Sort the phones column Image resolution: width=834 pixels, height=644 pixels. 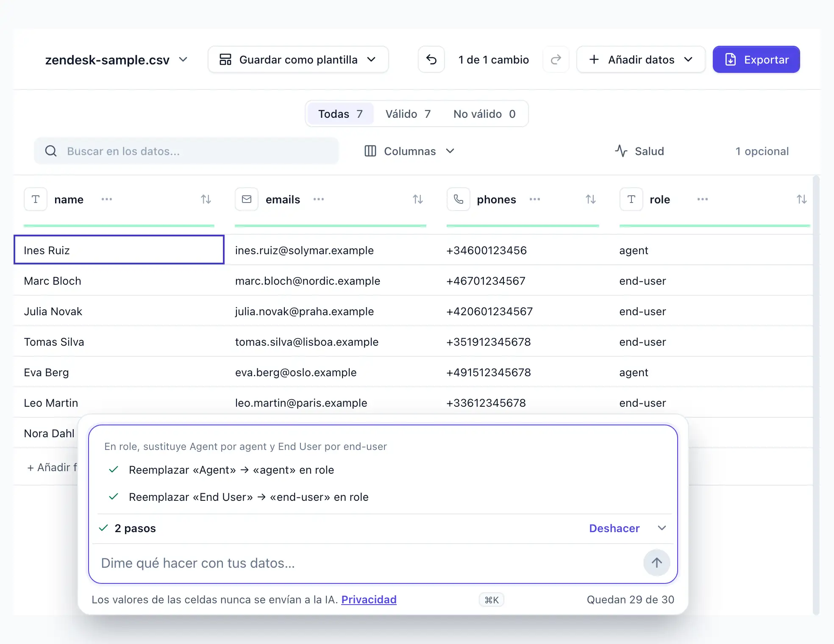tap(591, 199)
